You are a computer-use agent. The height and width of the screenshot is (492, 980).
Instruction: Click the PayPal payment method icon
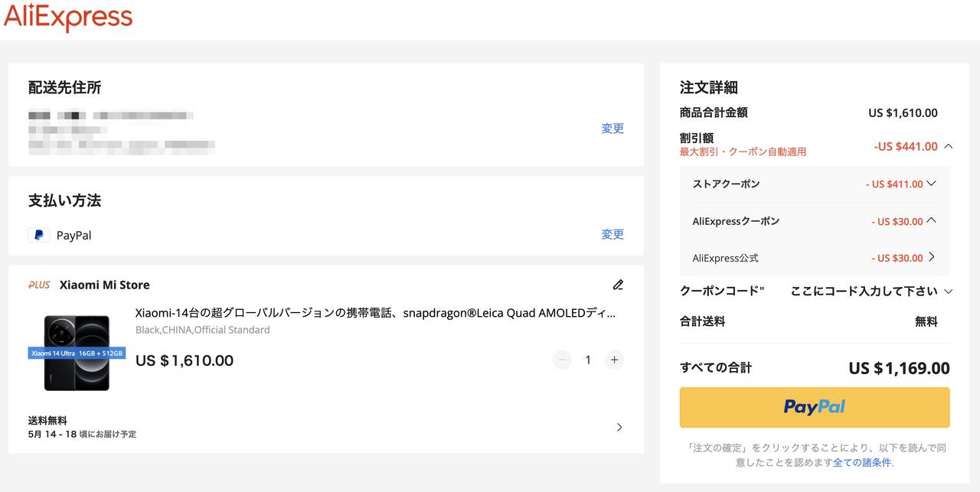pos(38,235)
